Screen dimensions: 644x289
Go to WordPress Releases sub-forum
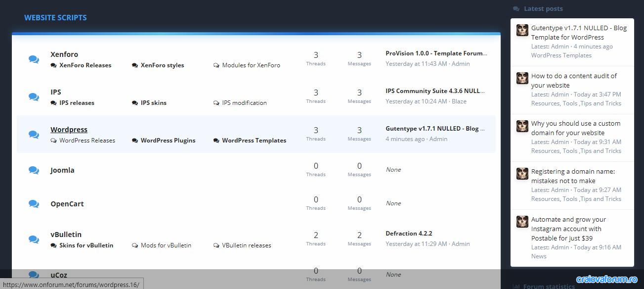tap(87, 141)
